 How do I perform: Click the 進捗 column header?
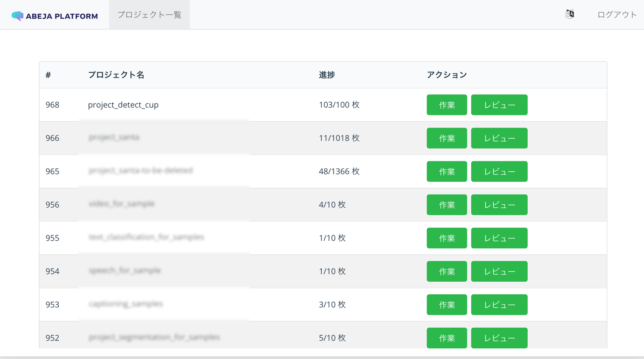pyautogui.click(x=326, y=75)
